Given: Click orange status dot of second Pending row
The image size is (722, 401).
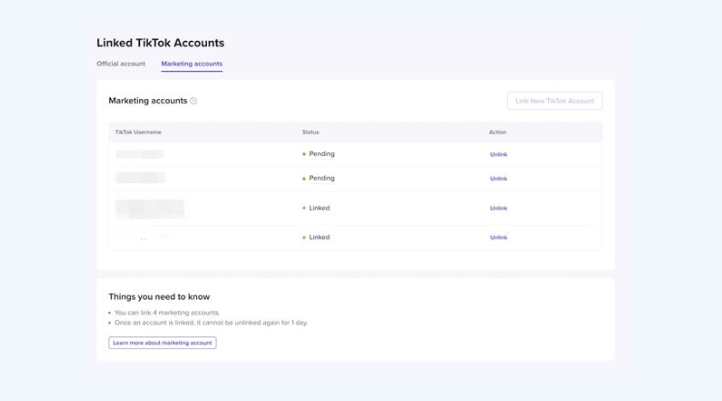Looking at the screenshot, I should point(304,178).
